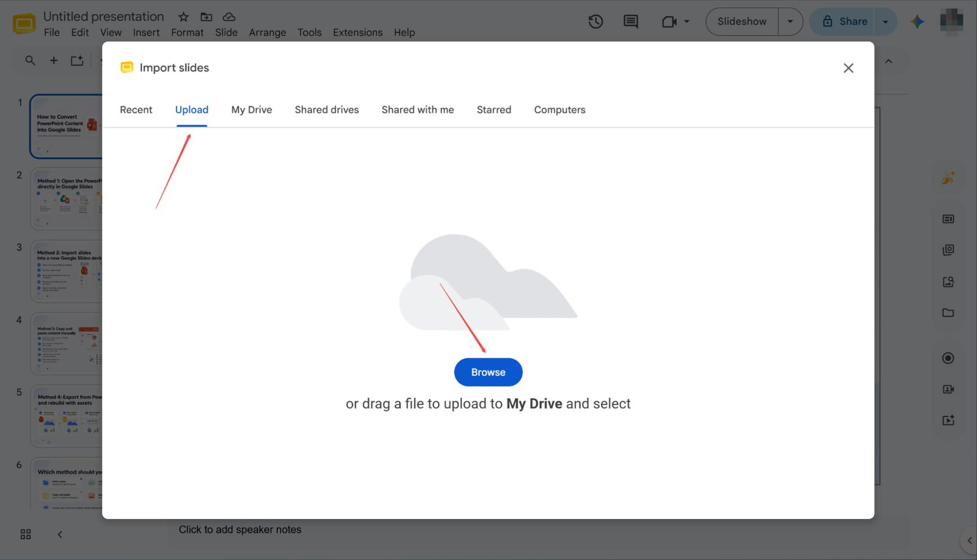Open the comments icon

click(631, 21)
